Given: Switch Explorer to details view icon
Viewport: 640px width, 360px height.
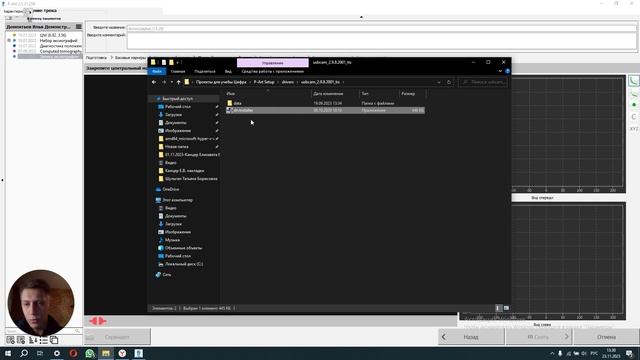Looking at the screenshot, I should coord(498,308).
